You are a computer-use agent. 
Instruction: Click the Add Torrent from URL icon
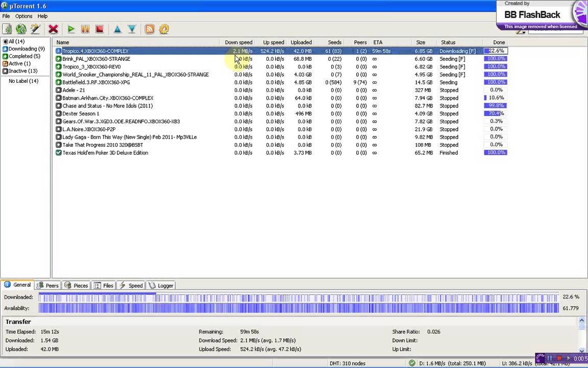(21, 29)
